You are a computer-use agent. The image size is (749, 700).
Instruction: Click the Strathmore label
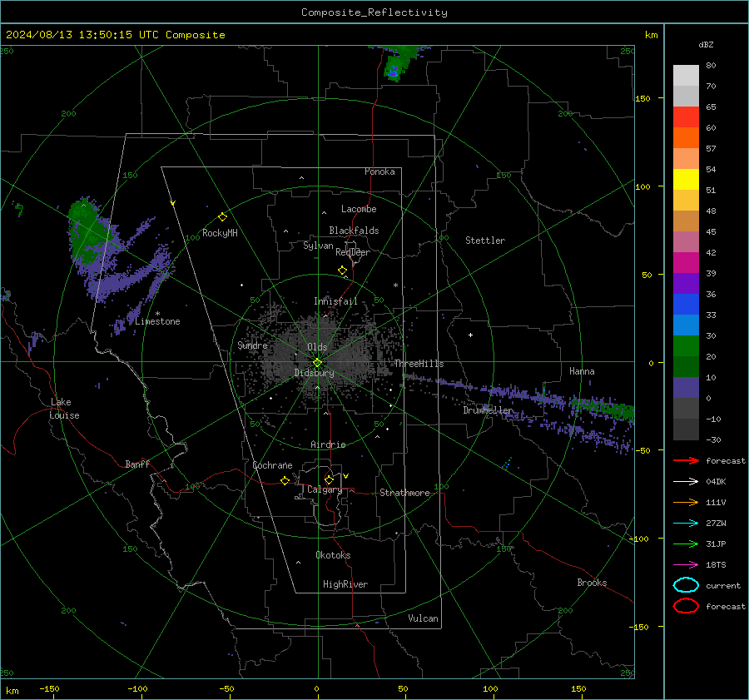[x=404, y=493]
